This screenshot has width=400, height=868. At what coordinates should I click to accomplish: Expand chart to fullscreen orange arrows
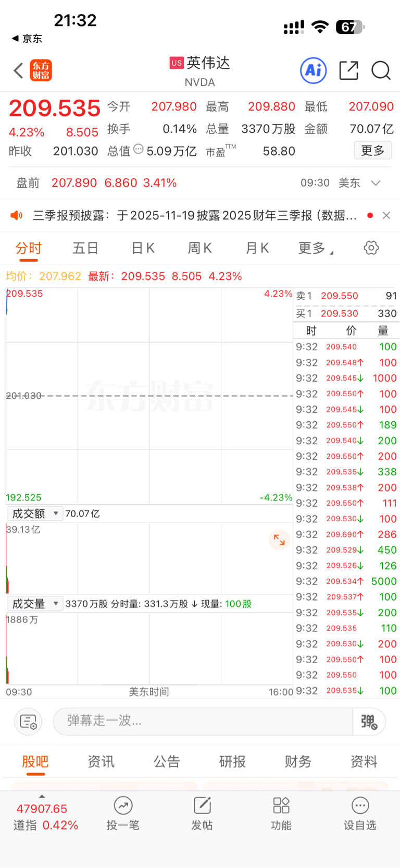(x=279, y=540)
